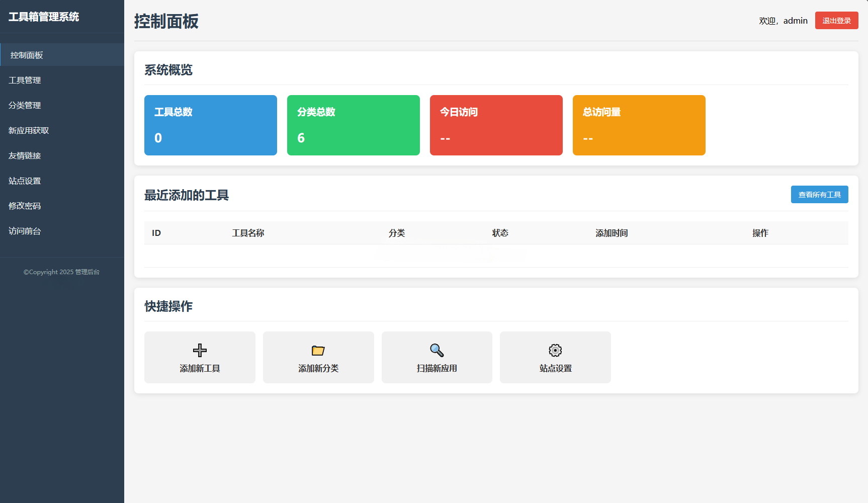This screenshot has height=503, width=868.
Task: Click the folder icon for adding category
Action: point(318,350)
